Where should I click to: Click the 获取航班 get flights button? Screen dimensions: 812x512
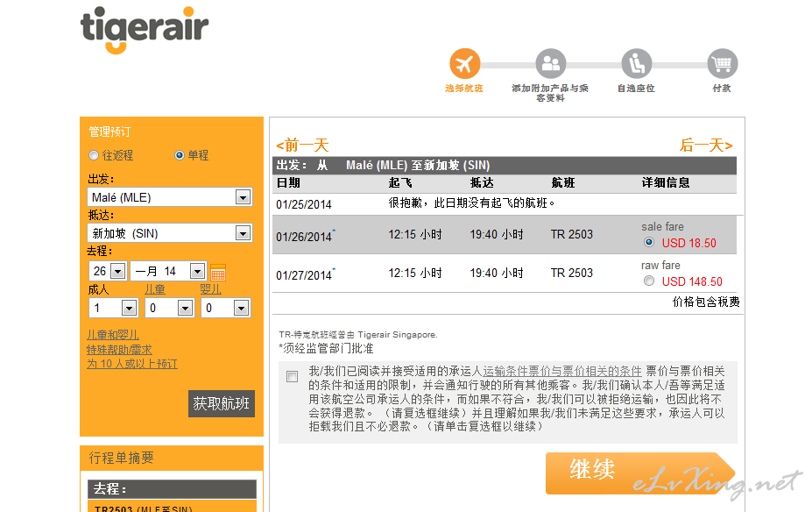222,403
